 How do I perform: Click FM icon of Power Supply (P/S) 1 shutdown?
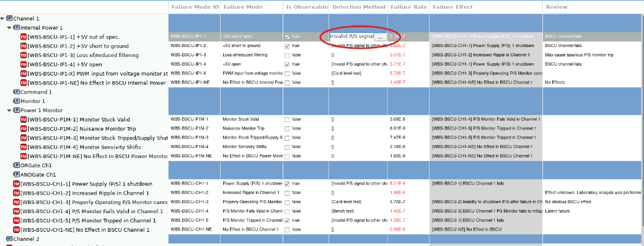(x=17, y=183)
